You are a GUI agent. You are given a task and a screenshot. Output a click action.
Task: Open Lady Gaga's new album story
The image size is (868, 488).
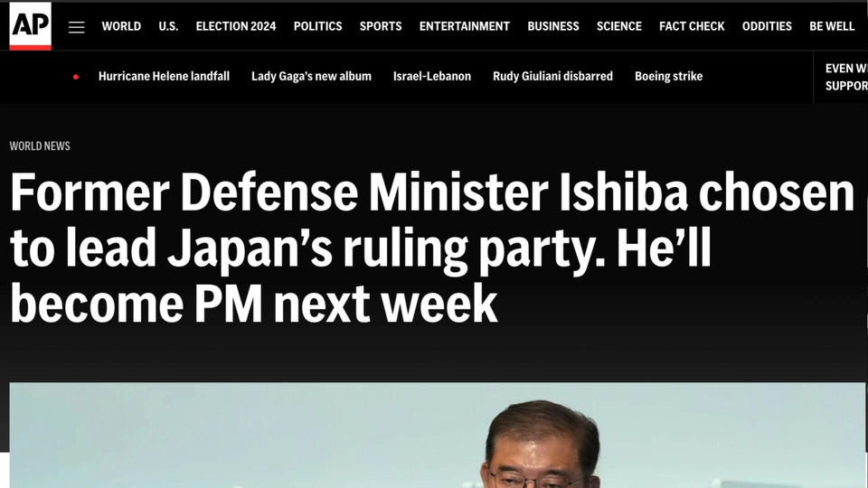311,76
